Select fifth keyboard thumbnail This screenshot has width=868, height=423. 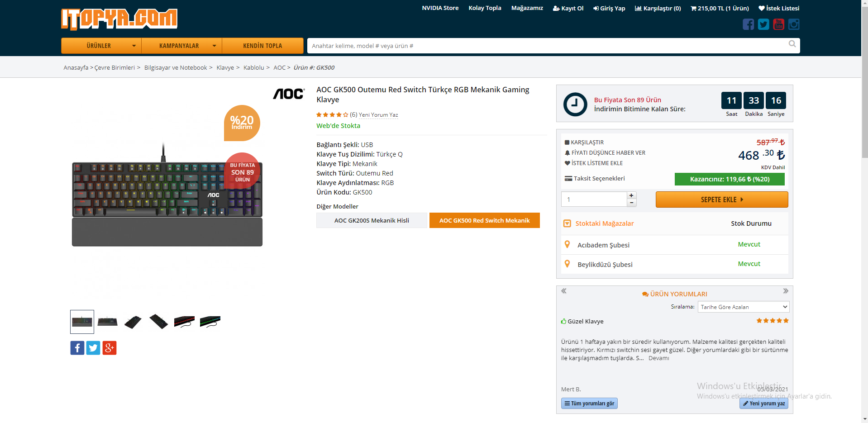(x=184, y=322)
